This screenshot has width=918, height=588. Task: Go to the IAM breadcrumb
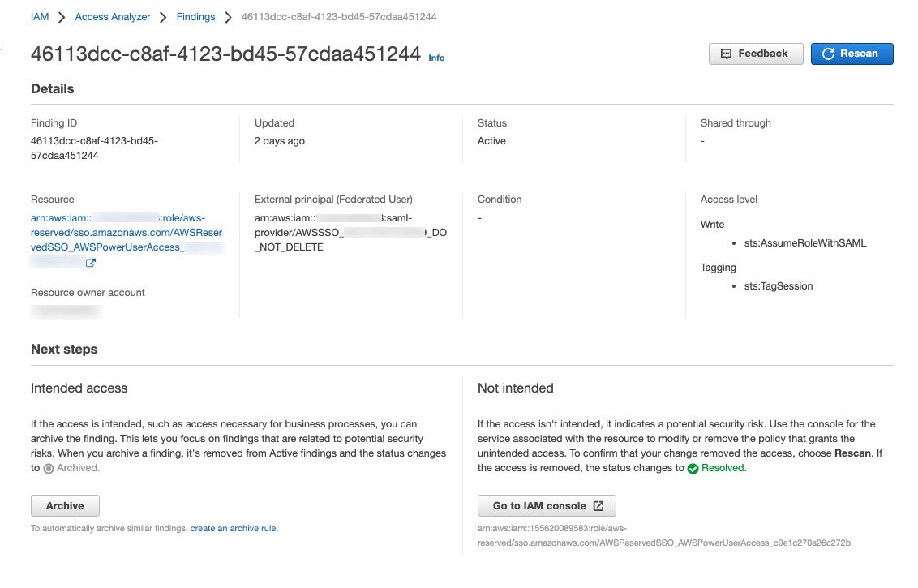(40, 17)
